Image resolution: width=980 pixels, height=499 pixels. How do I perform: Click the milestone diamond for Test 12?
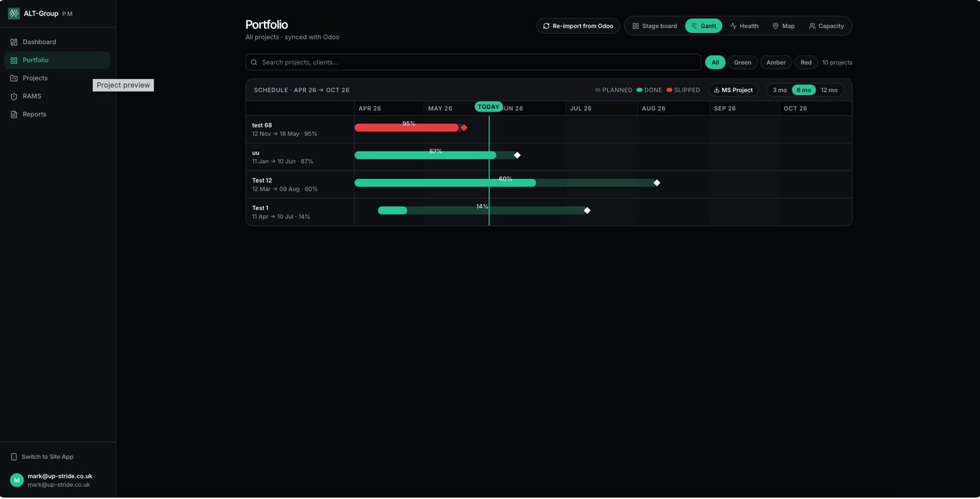[x=657, y=183]
